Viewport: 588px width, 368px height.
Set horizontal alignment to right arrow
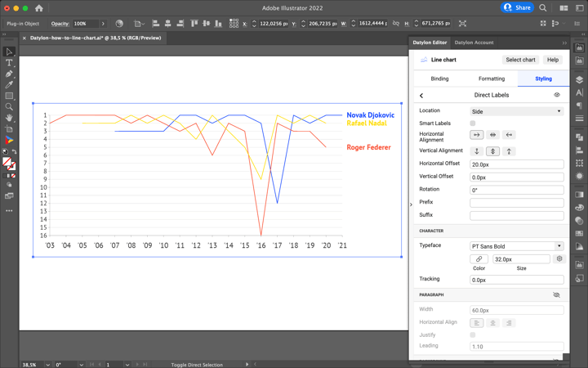(477, 135)
